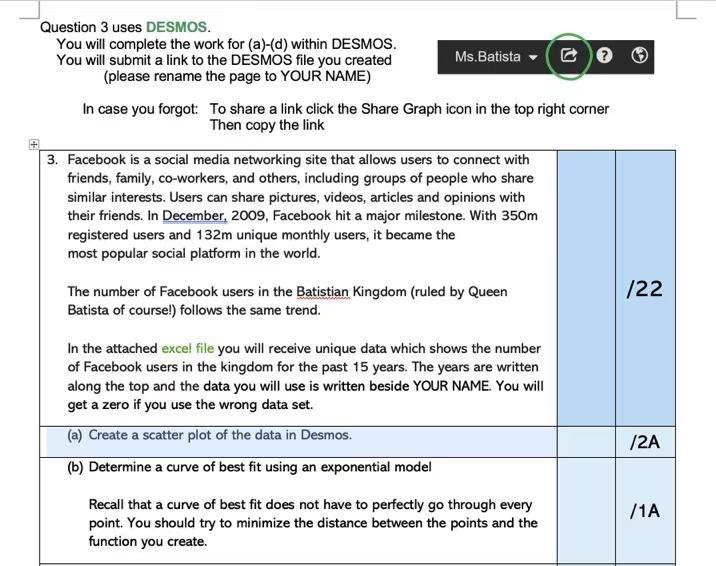Click the '(b)' item label
The width and height of the screenshot is (716, 566).
75,467
